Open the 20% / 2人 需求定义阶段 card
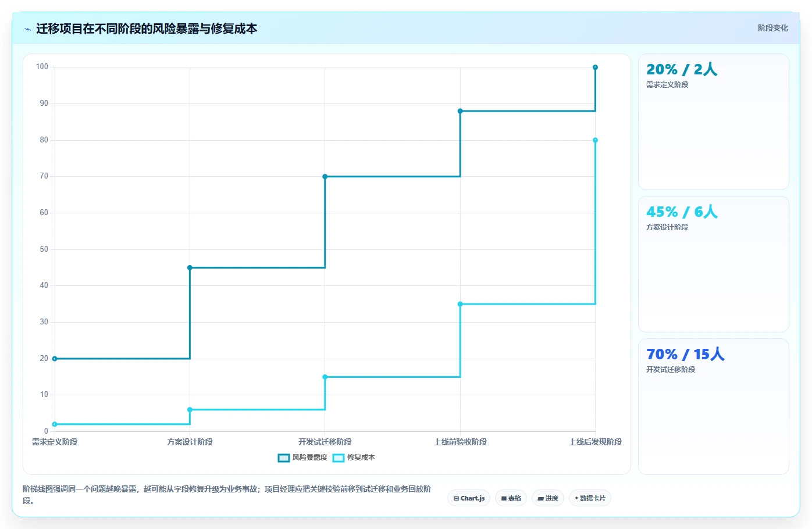Screen dimensions: 812x529 [x=714, y=122]
